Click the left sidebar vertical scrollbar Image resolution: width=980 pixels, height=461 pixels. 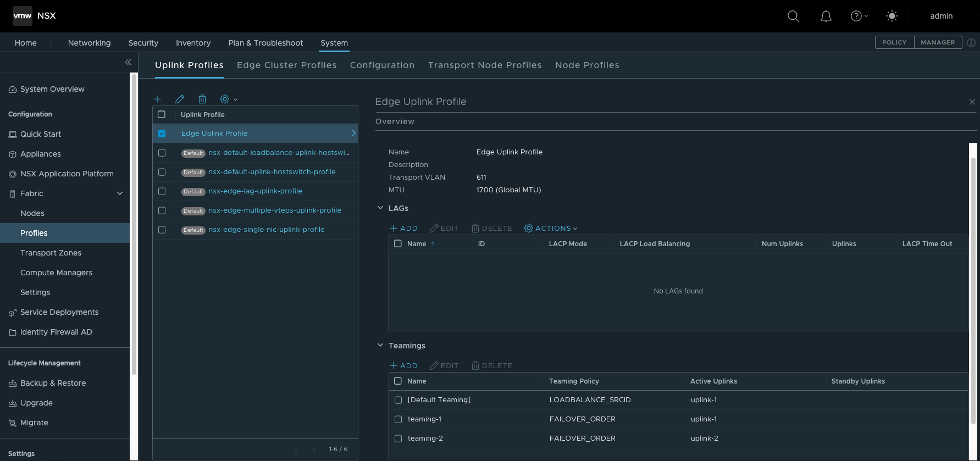tap(134, 225)
